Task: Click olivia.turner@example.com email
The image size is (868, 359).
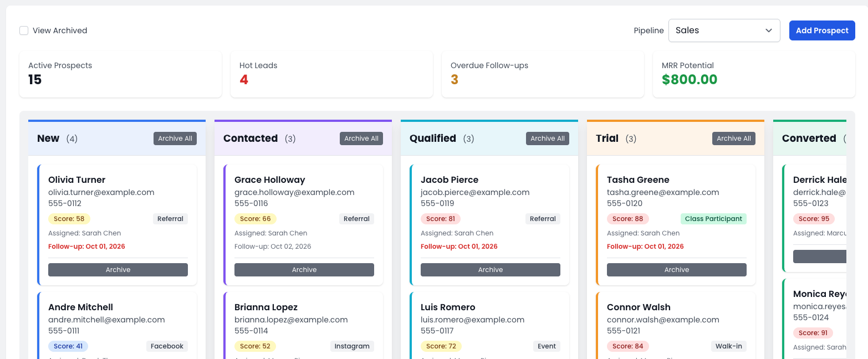Action: 101,192
